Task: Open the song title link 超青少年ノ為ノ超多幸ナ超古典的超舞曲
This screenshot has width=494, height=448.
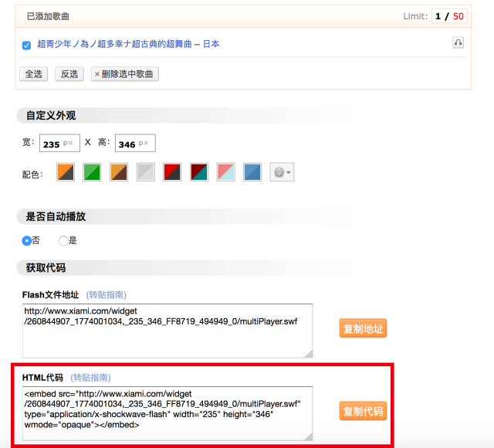Action: coord(114,44)
